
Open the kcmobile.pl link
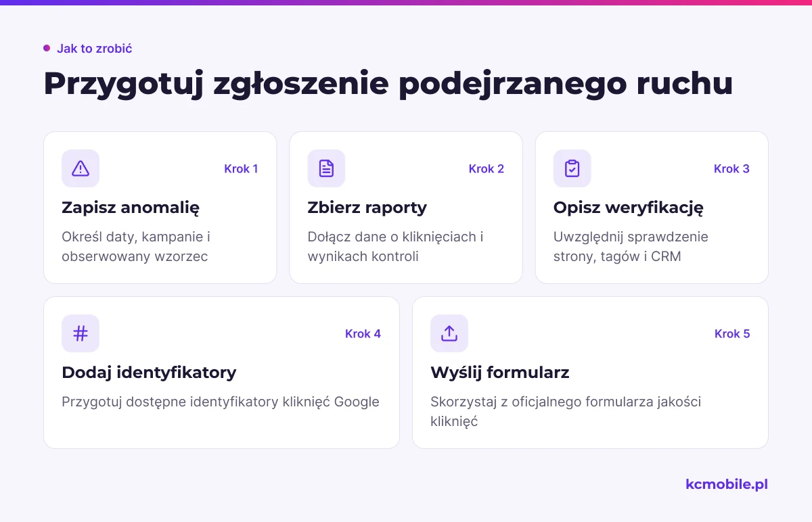tap(727, 484)
